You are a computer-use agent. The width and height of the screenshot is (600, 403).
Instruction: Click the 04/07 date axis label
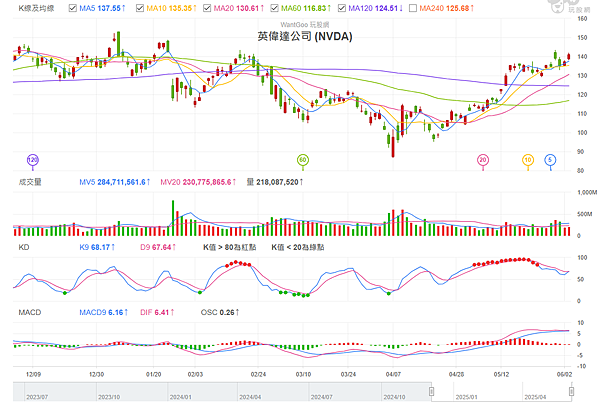[393, 374]
